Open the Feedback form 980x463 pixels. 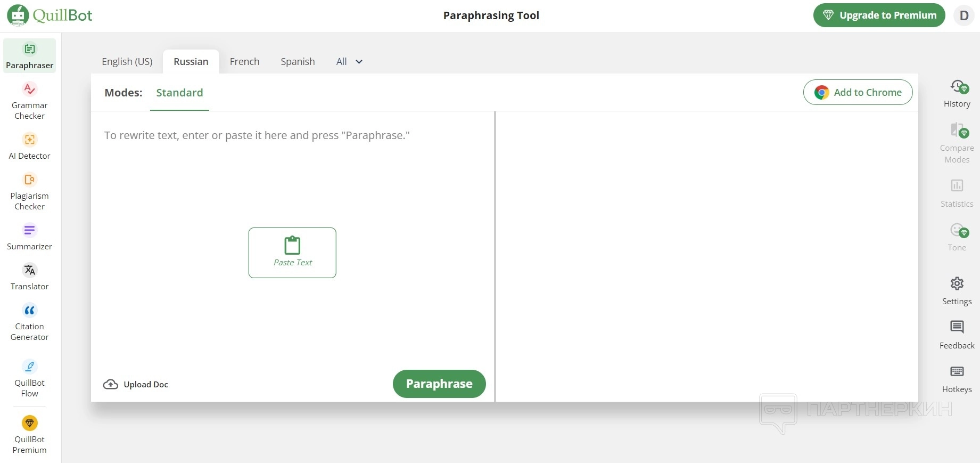957,335
